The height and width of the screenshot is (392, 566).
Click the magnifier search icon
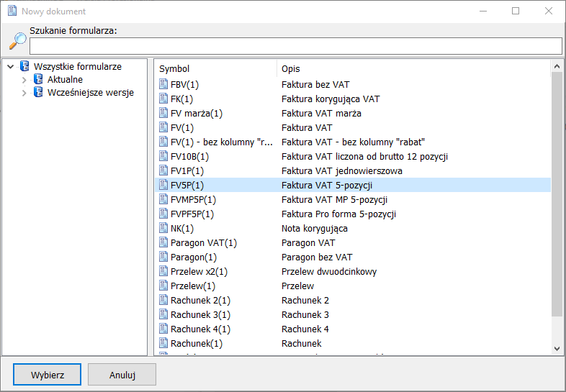[17, 41]
